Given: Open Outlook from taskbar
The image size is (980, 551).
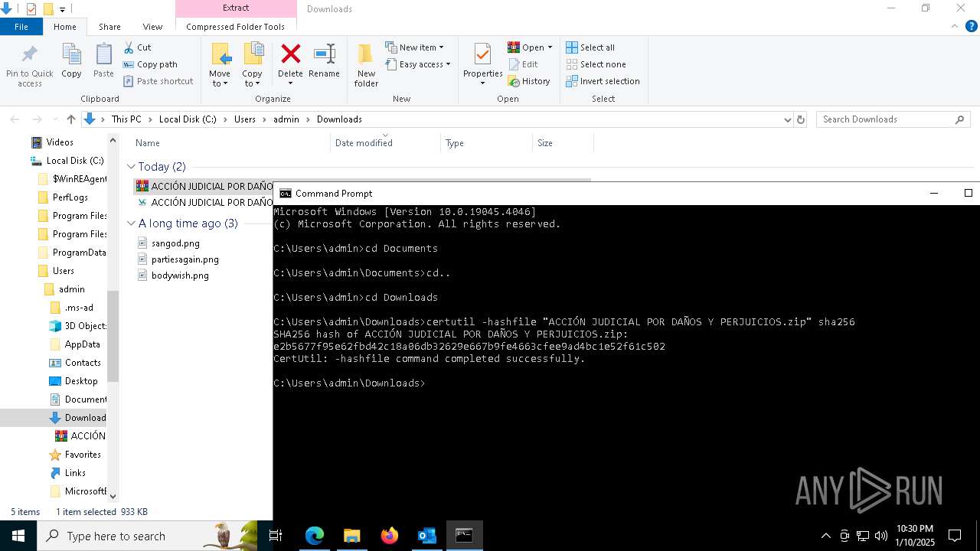Looking at the screenshot, I should tap(426, 536).
